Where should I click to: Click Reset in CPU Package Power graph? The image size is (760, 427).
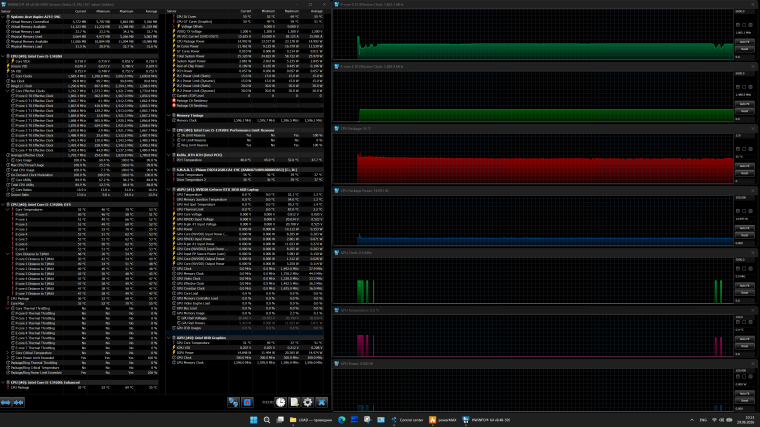(744, 235)
